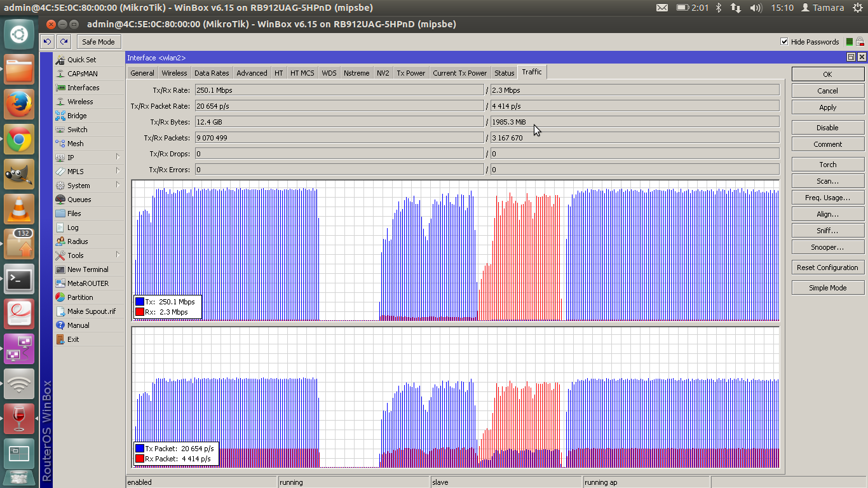
Task: Switch to the Advanced tab
Action: pos(252,73)
